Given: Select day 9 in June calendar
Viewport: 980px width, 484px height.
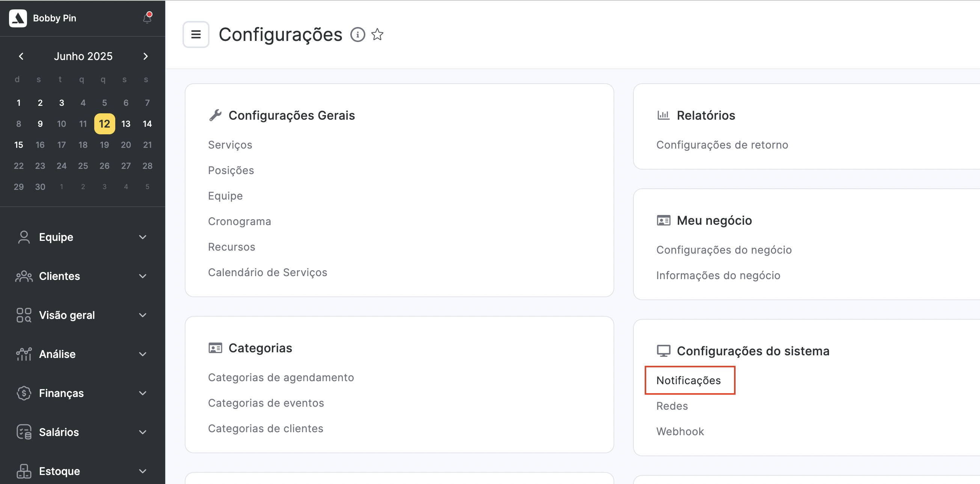Looking at the screenshot, I should 40,124.
